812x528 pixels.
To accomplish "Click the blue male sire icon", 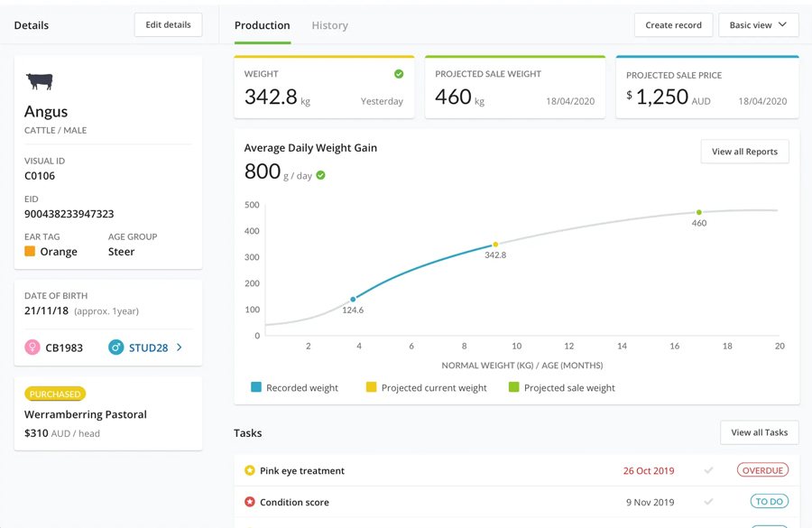I will (x=115, y=347).
